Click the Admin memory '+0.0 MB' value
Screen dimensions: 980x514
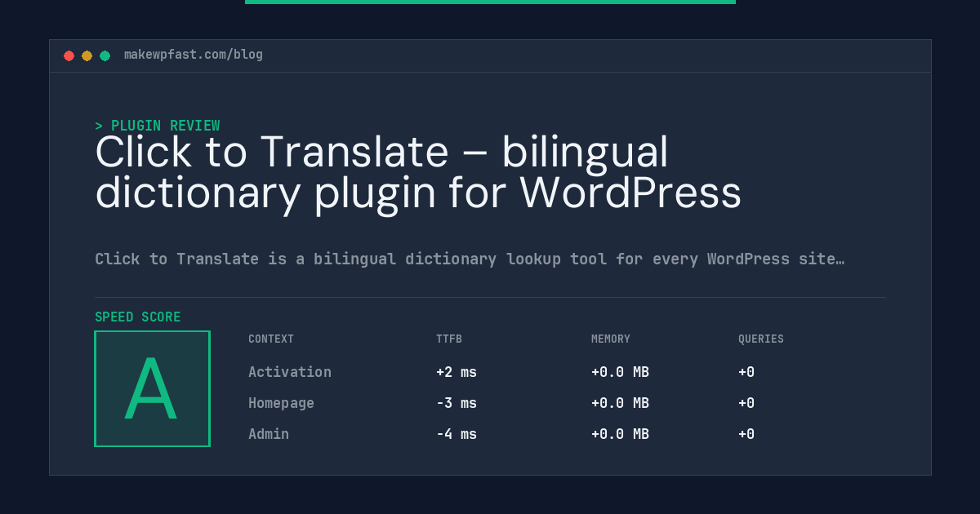click(x=620, y=434)
